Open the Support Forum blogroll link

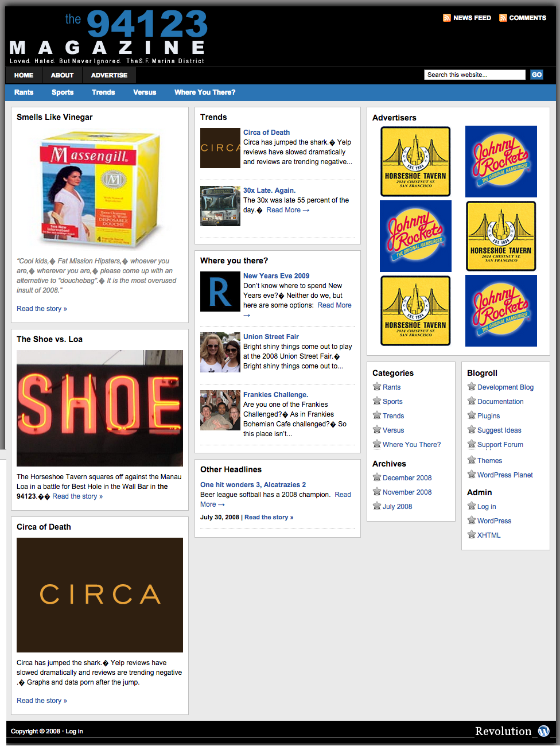click(x=500, y=445)
